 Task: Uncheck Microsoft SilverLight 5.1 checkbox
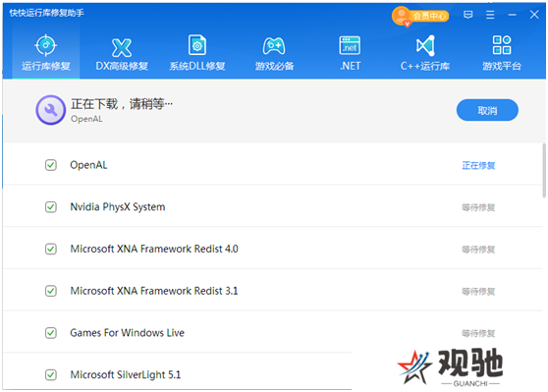tap(51, 375)
